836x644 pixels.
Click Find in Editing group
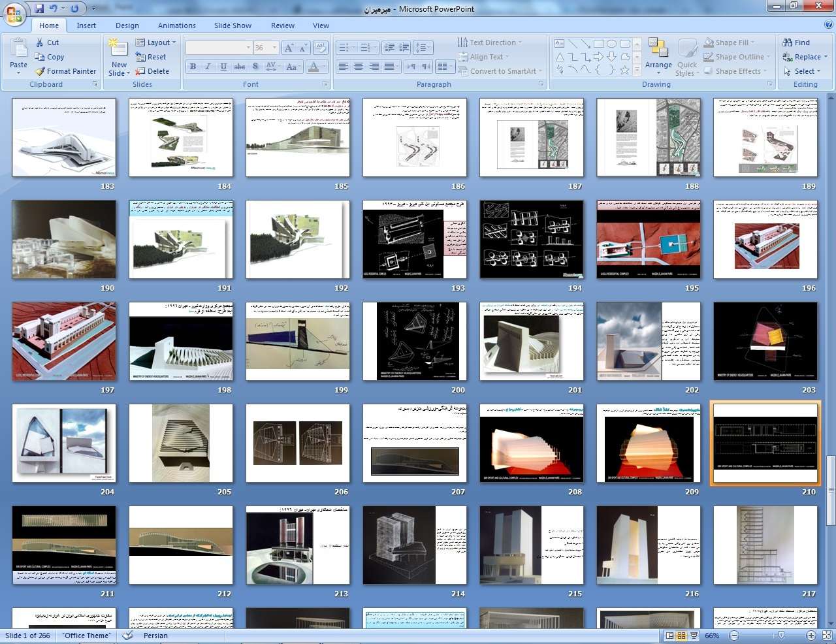point(797,42)
